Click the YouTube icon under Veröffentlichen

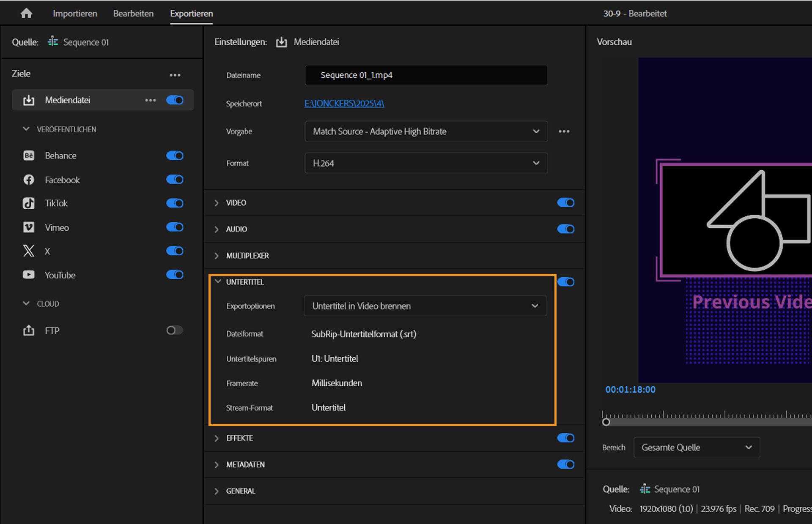[28, 275]
